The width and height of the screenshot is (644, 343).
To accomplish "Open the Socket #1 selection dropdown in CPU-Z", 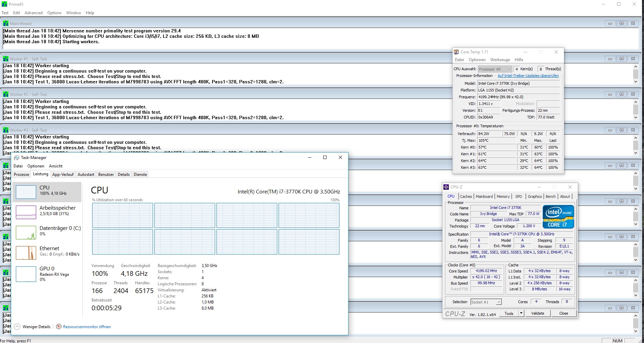I will pos(486,302).
